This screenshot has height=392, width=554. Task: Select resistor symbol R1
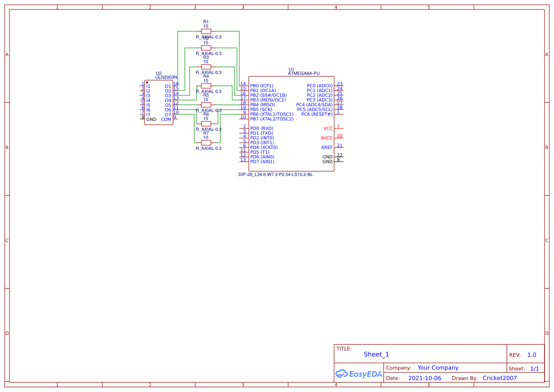[x=206, y=30]
